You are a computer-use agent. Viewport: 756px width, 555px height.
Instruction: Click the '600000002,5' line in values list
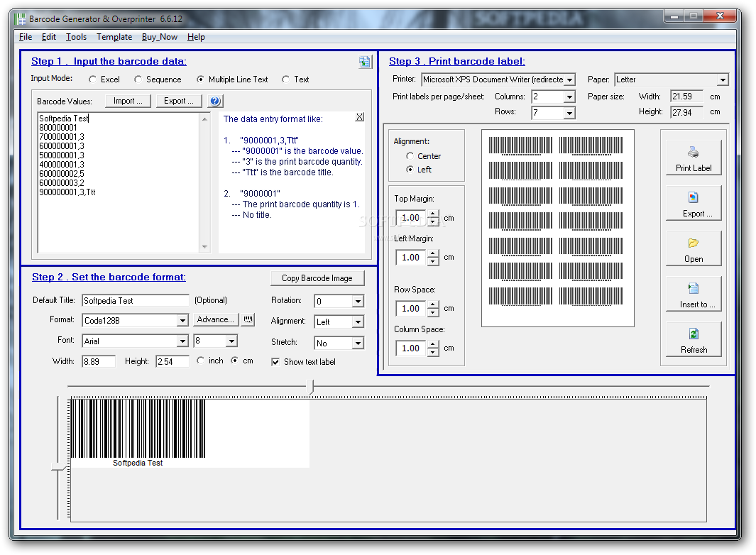click(62, 174)
